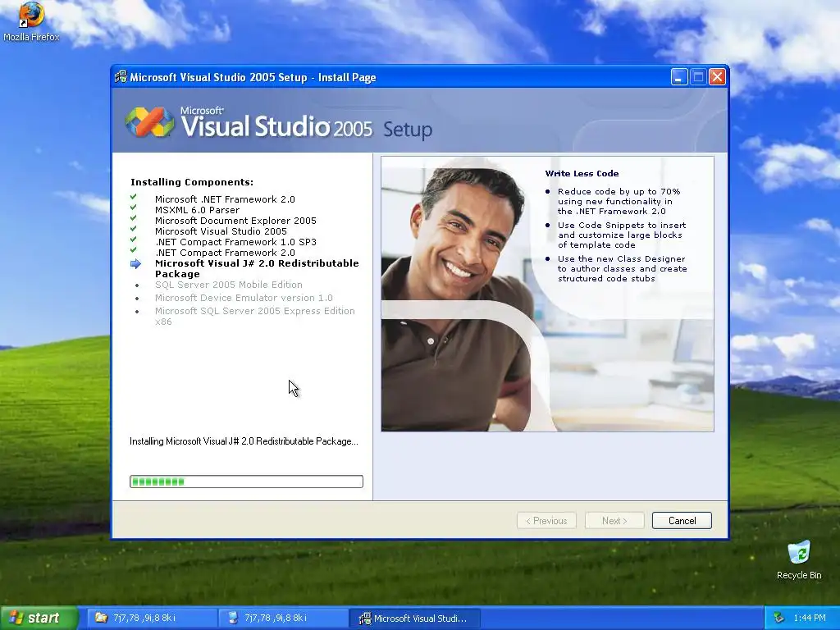Screen dimensions: 840x630
Task: Switch to second taskbar item 7j7,78 ,9i,8
Action: point(284,618)
